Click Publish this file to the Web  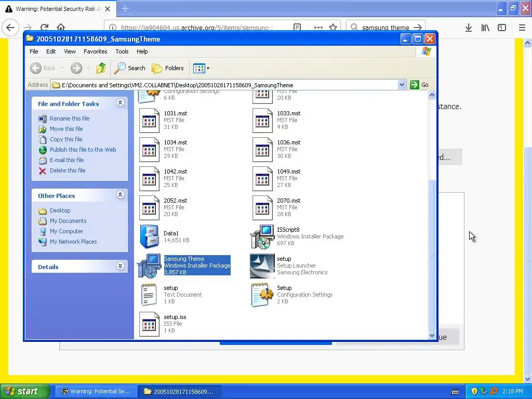(x=83, y=150)
